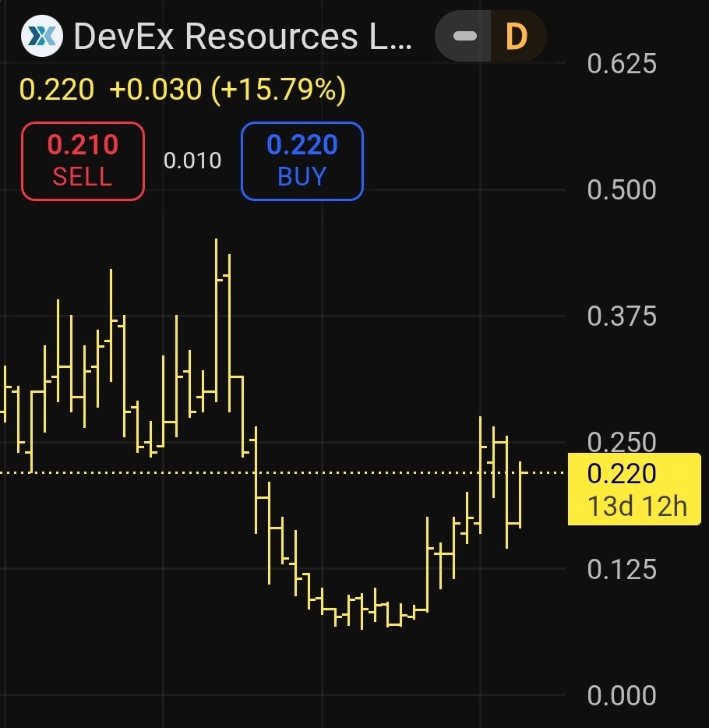709x728 pixels.
Task: Click the DevEx Resources logo icon
Action: 42,36
